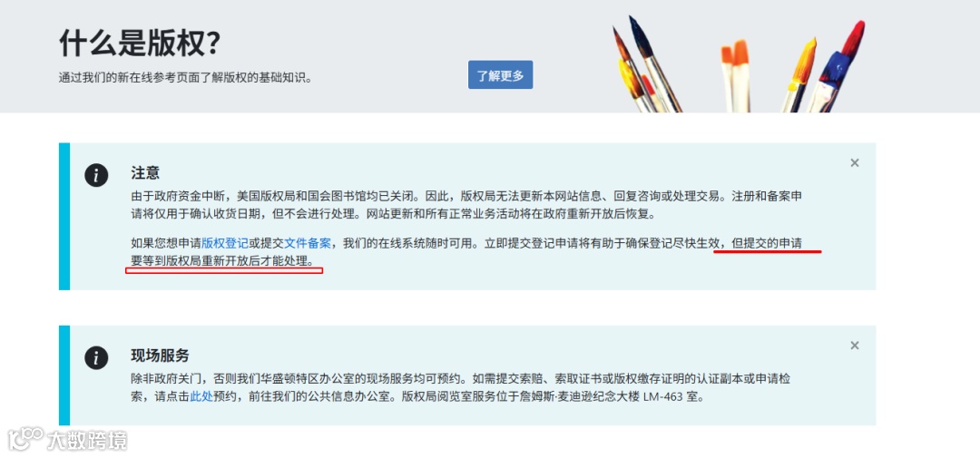The height and width of the screenshot is (458, 980).
Task: Click the 注意 notice title
Action: (x=145, y=173)
